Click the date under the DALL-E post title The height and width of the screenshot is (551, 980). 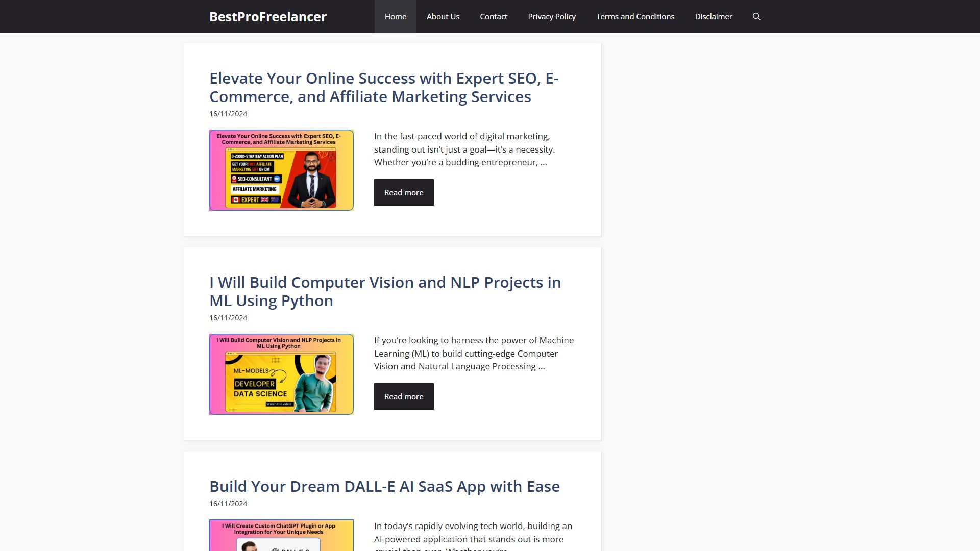[x=228, y=504]
